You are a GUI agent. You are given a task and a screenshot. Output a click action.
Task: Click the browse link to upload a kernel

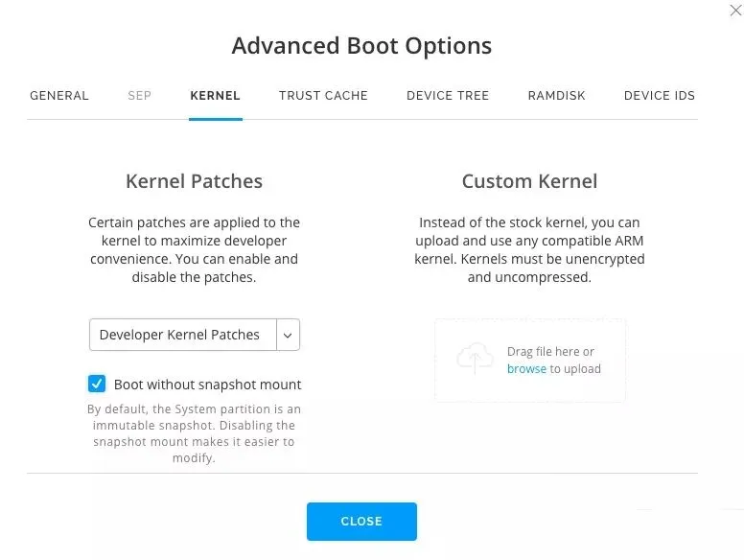(526, 368)
